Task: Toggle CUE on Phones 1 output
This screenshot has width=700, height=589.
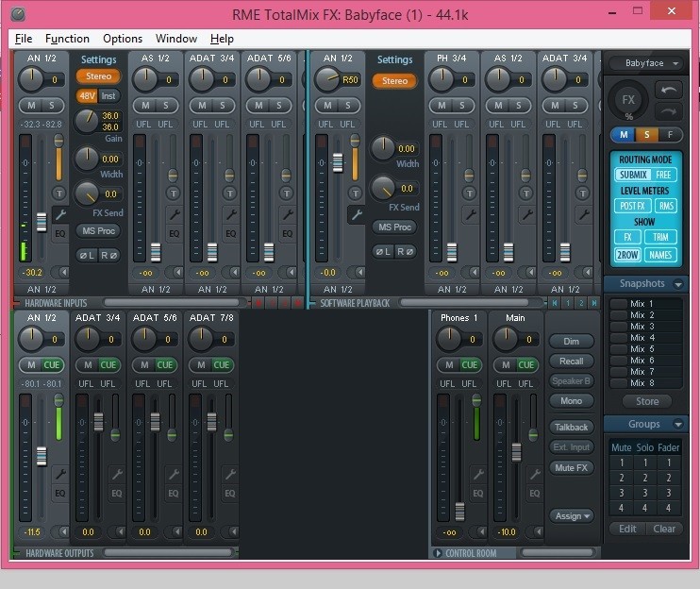Action: tap(470, 365)
